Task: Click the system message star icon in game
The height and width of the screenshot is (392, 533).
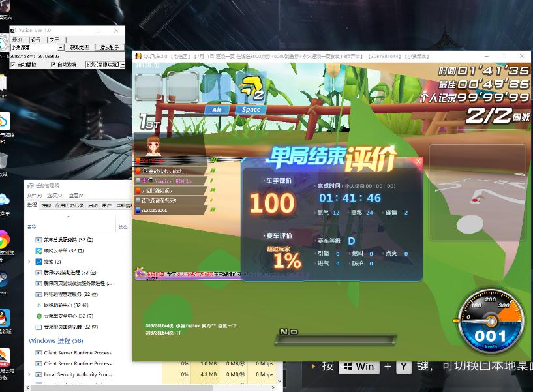Action: (x=140, y=273)
